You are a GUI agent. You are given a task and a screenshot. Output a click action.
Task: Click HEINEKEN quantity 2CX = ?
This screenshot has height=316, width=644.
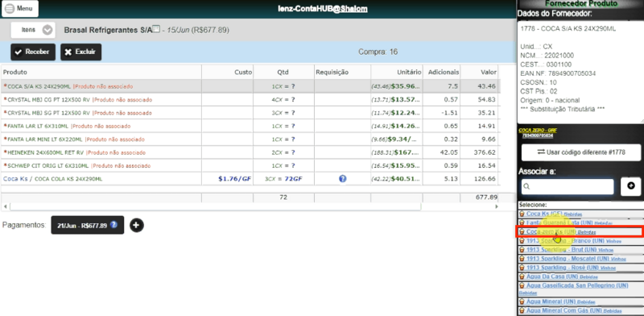point(284,152)
